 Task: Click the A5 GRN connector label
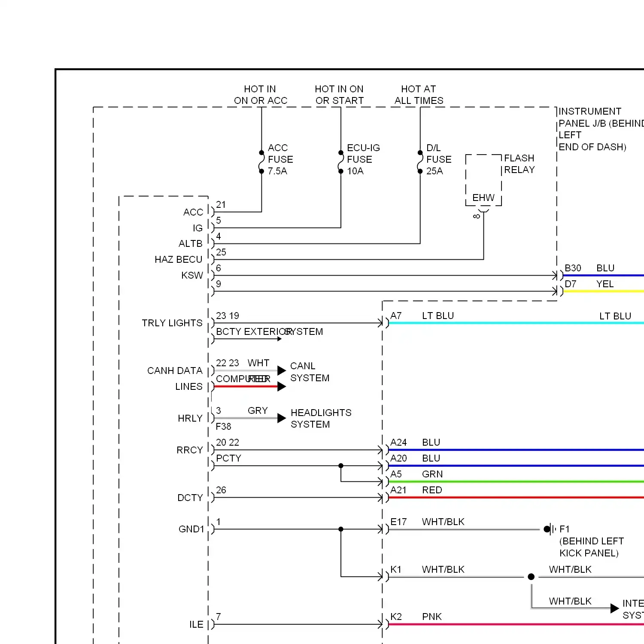[x=416, y=474]
